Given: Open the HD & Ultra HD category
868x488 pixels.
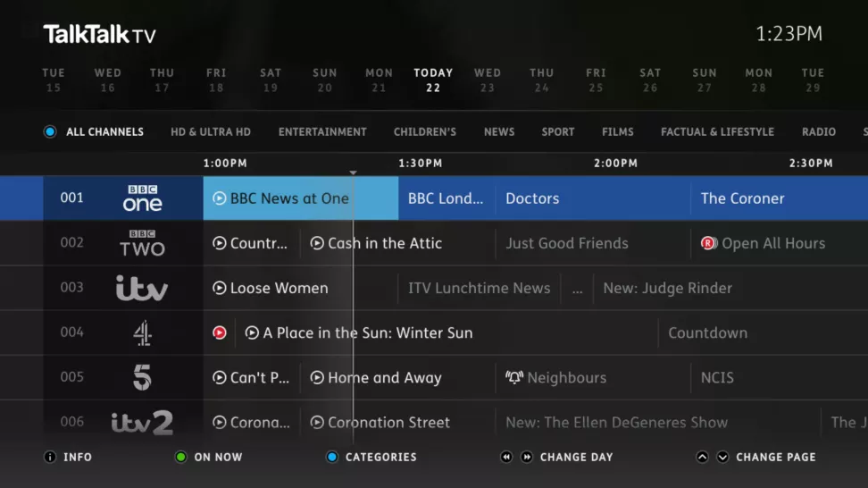Looking at the screenshot, I should 211,132.
